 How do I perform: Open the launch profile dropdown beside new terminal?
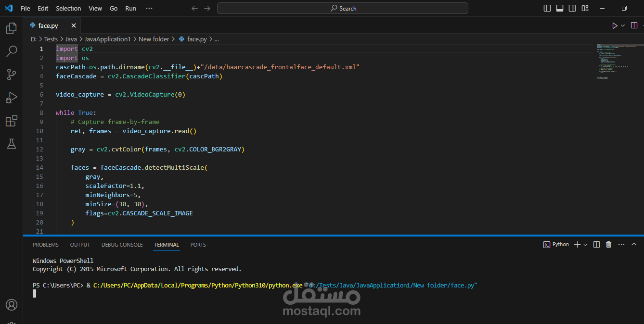click(585, 245)
